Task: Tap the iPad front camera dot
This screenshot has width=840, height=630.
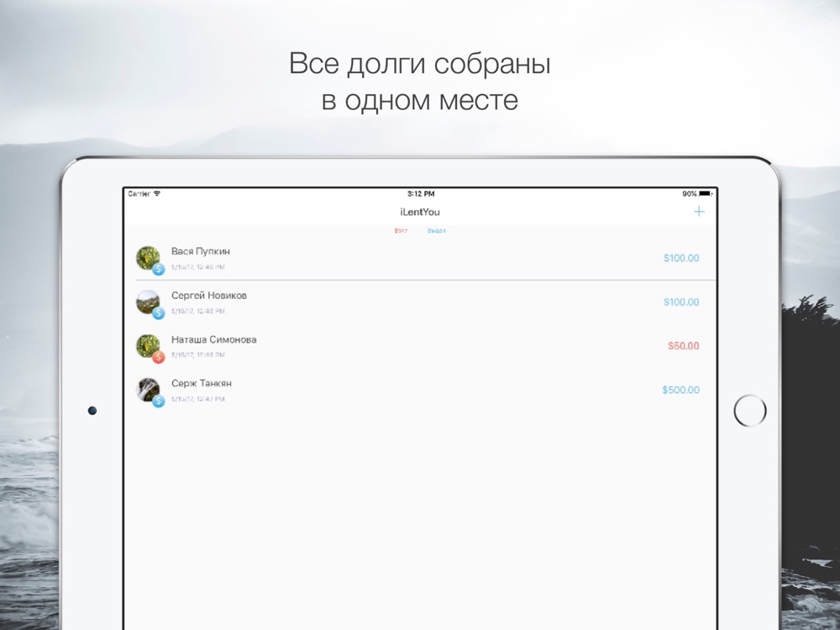Action: [92, 411]
